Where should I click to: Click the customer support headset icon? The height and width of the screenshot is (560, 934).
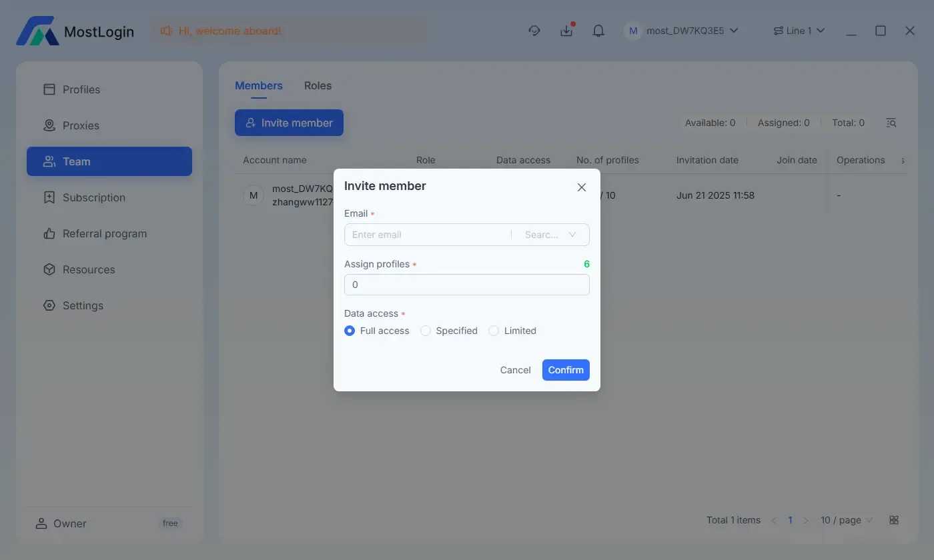click(534, 31)
